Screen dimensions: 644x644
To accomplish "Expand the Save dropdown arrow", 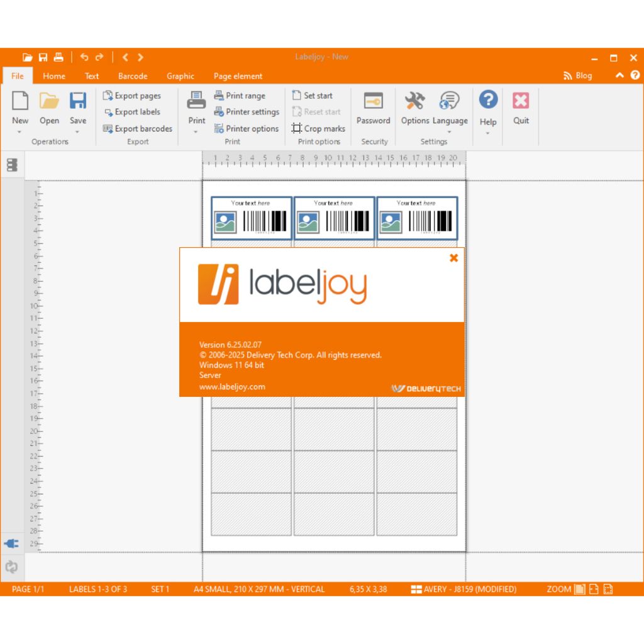I will [x=77, y=132].
